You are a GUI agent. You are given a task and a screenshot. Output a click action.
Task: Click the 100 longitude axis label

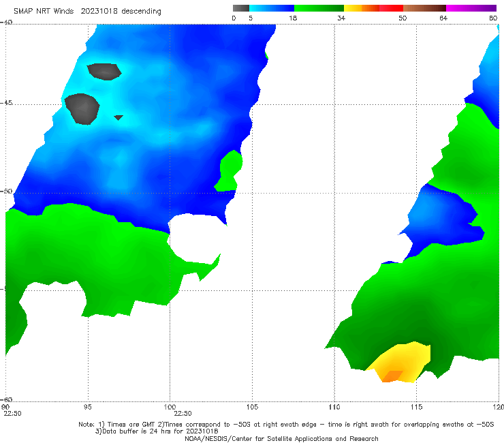(x=170, y=407)
